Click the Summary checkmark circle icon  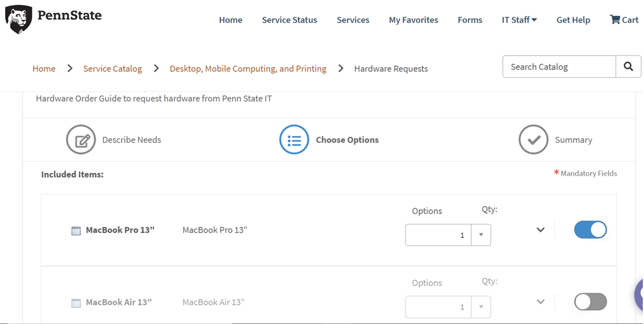533,140
